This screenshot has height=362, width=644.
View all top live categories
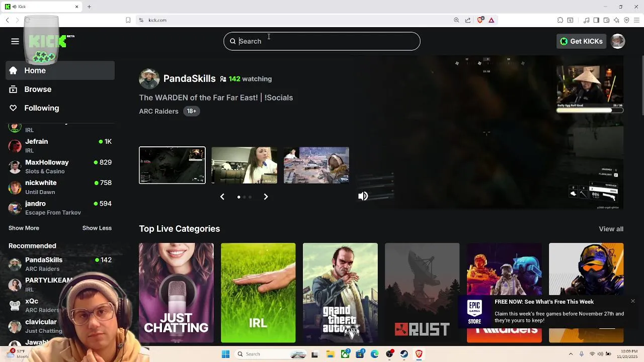[x=611, y=229]
